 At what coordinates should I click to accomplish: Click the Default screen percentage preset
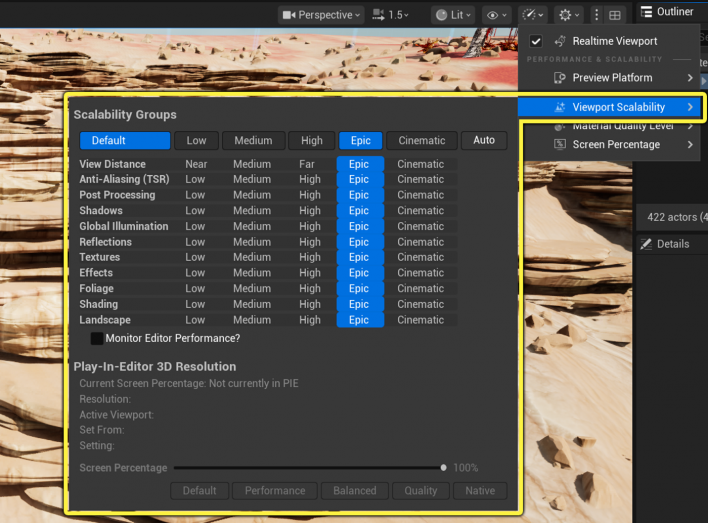click(x=200, y=490)
